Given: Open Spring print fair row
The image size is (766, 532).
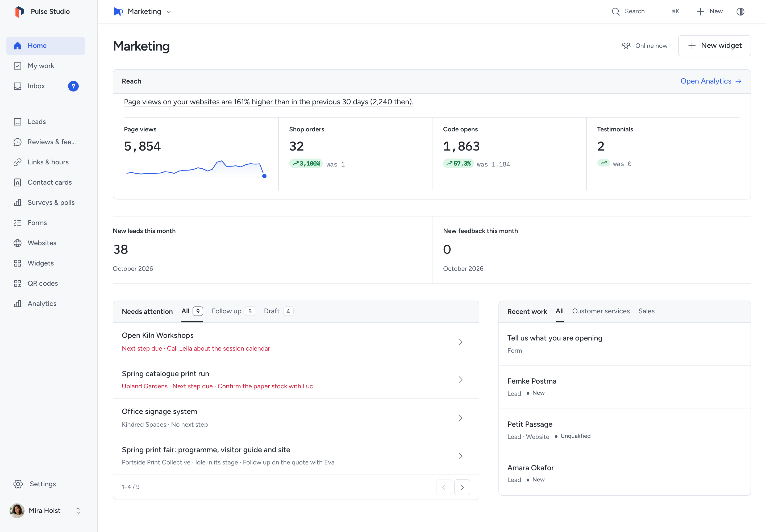Looking at the screenshot, I should click(x=296, y=456).
